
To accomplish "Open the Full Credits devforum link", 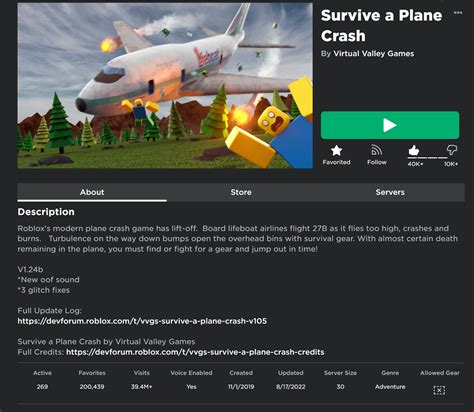I will [195, 352].
